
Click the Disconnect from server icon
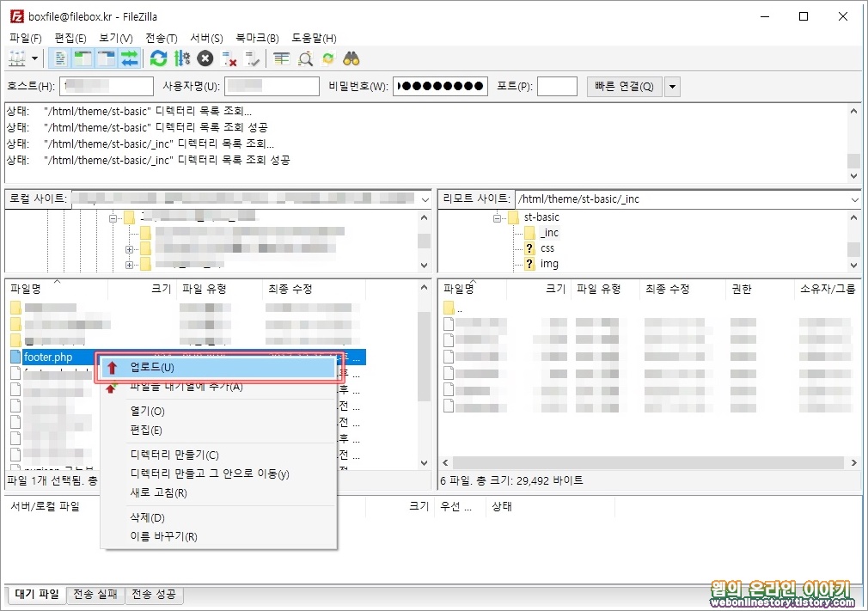228,58
